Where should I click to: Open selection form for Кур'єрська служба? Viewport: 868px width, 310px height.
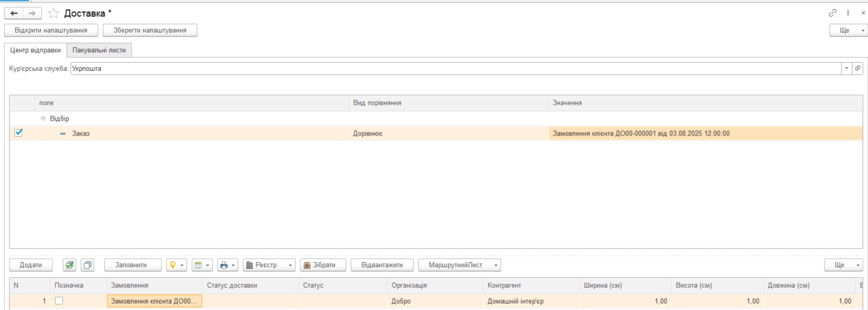pos(858,68)
